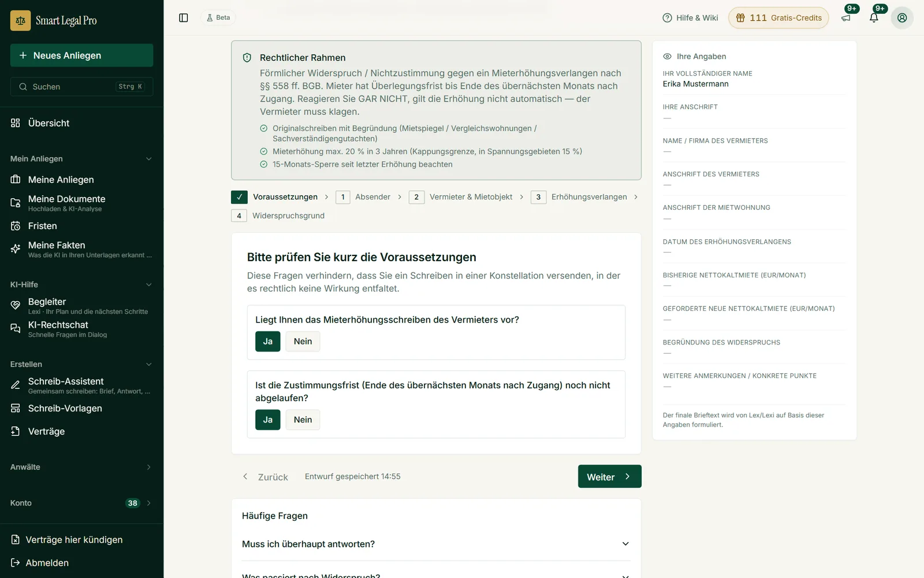Open Übersicht dashboard
Image resolution: width=924 pixels, height=578 pixels.
(81, 123)
